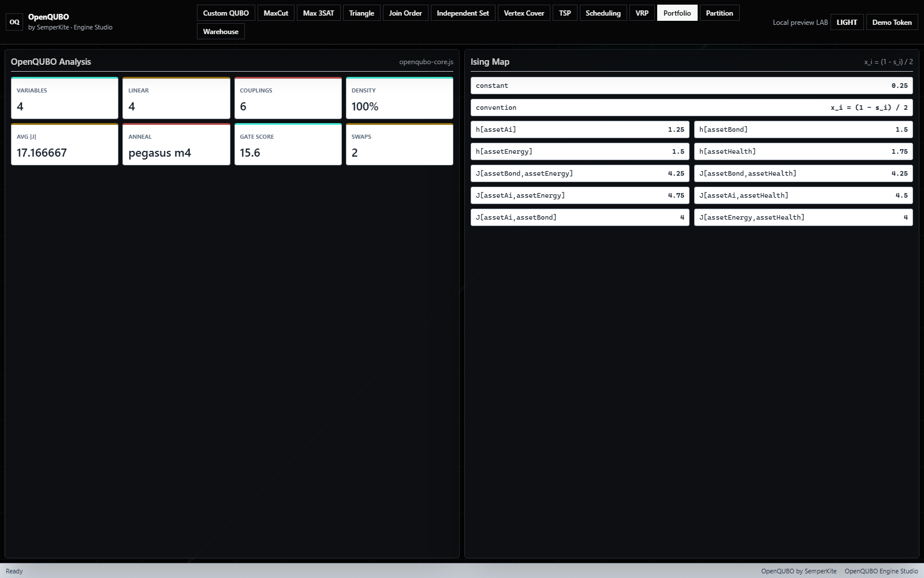The width and height of the screenshot is (924, 578).
Task: Click the Ready status text
Action: tap(14, 571)
